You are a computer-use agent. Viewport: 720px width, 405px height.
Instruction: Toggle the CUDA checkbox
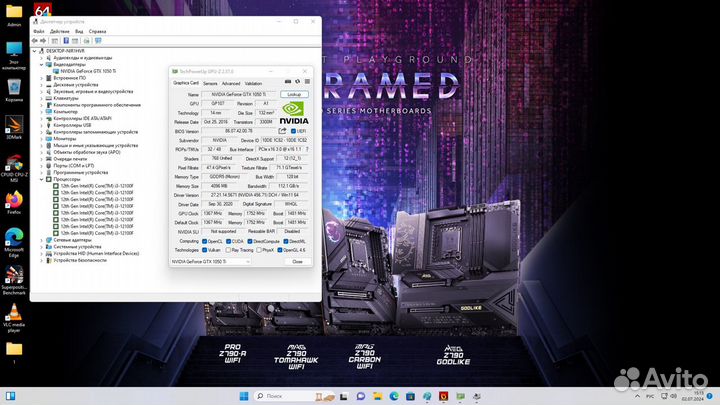(x=228, y=241)
